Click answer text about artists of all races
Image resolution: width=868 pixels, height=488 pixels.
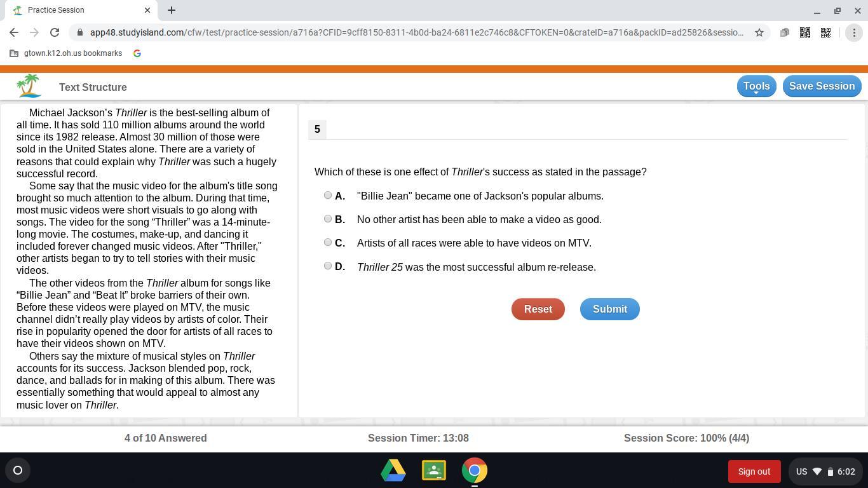coord(474,243)
